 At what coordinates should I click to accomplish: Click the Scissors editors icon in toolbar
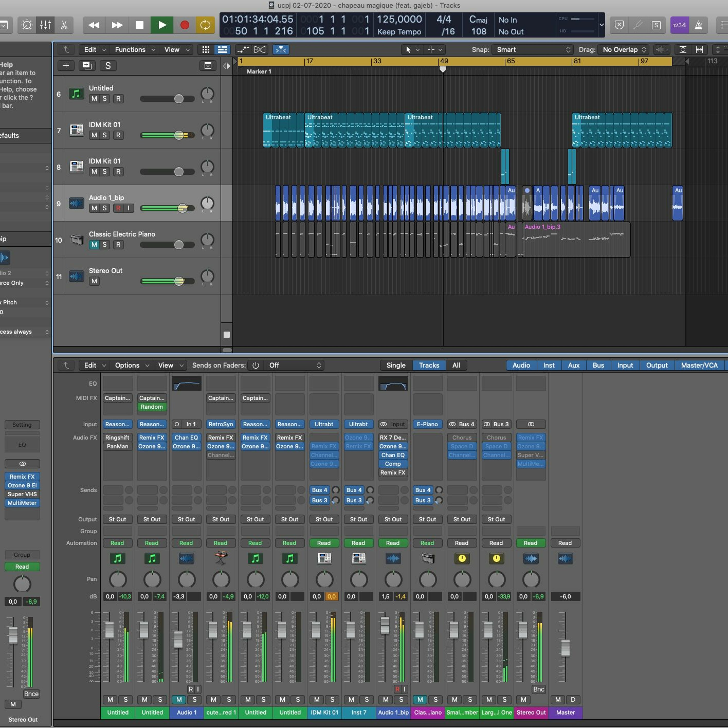[x=64, y=25]
